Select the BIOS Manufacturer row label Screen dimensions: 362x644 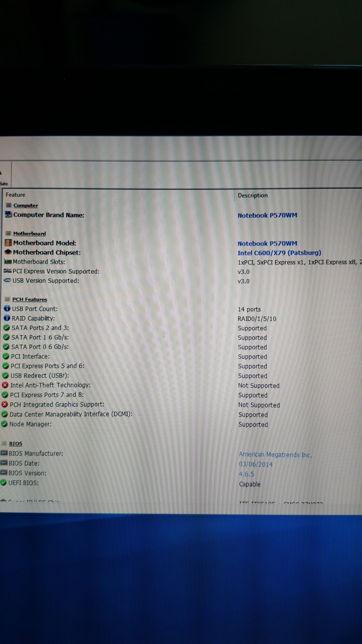[36, 453]
